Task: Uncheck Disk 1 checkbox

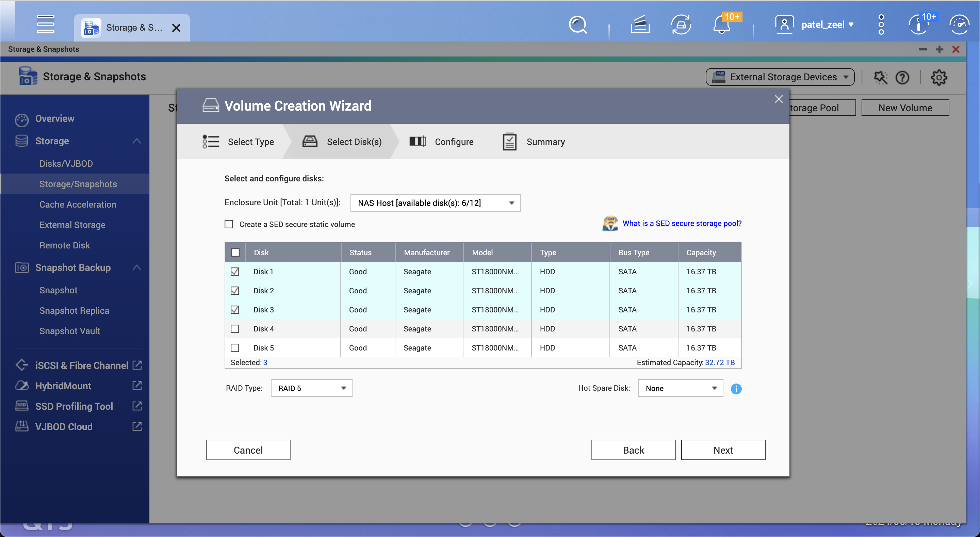Action: click(235, 271)
